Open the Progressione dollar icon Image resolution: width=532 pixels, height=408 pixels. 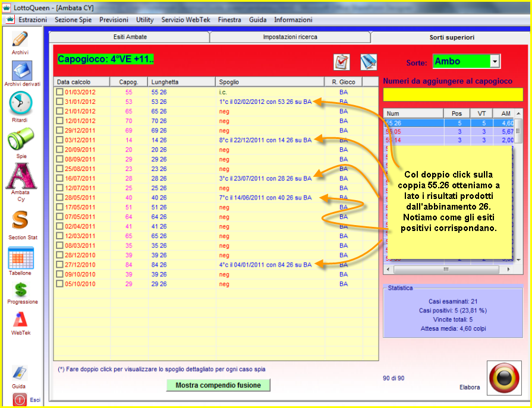tap(21, 290)
